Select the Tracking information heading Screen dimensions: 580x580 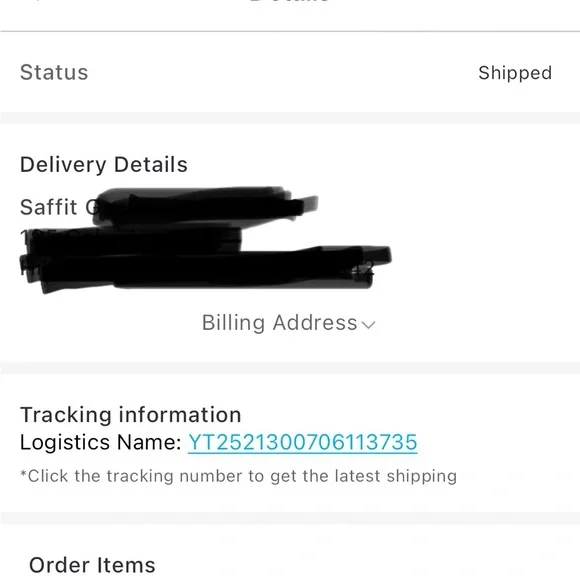(131, 415)
